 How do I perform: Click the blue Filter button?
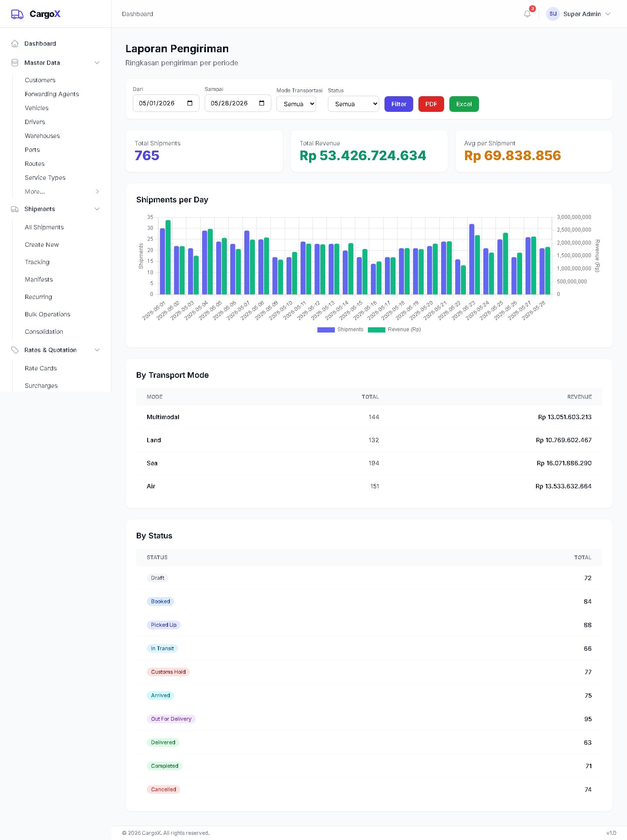(x=399, y=104)
